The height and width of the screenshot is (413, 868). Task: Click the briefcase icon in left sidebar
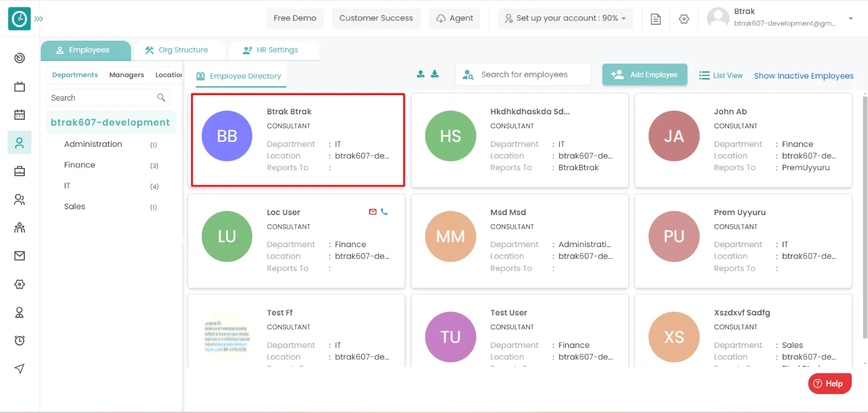point(20,171)
